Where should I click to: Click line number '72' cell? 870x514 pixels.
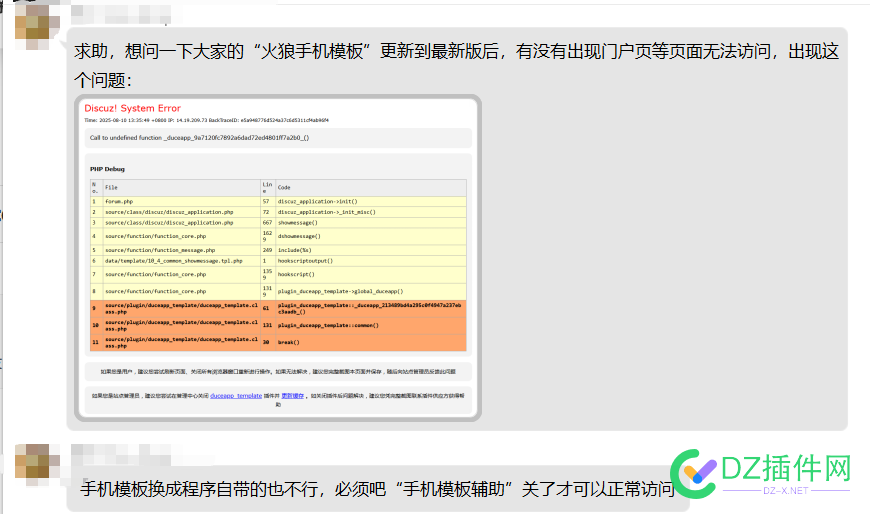(x=268, y=212)
